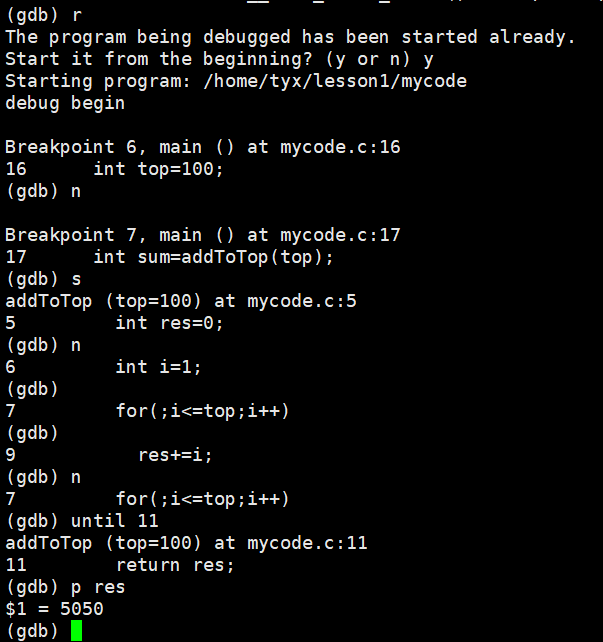
Task: Click 'int sum=addToTop(top);' line
Action: (x=213, y=257)
